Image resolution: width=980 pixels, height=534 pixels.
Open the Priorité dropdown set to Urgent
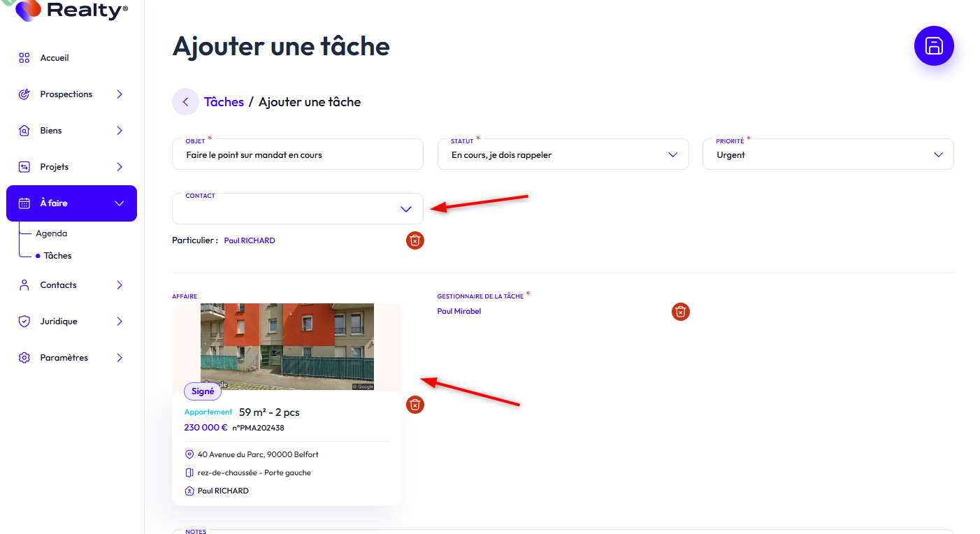coord(828,154)
